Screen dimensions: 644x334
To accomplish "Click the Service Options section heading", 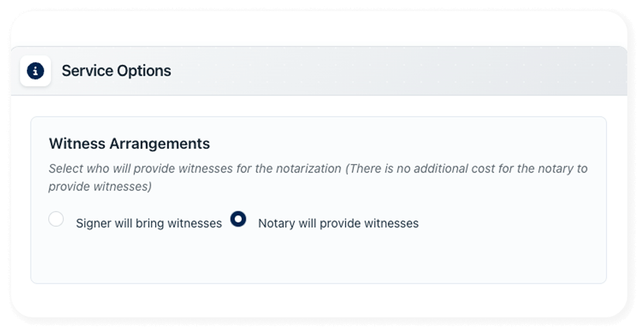I will tap(116, 71).
